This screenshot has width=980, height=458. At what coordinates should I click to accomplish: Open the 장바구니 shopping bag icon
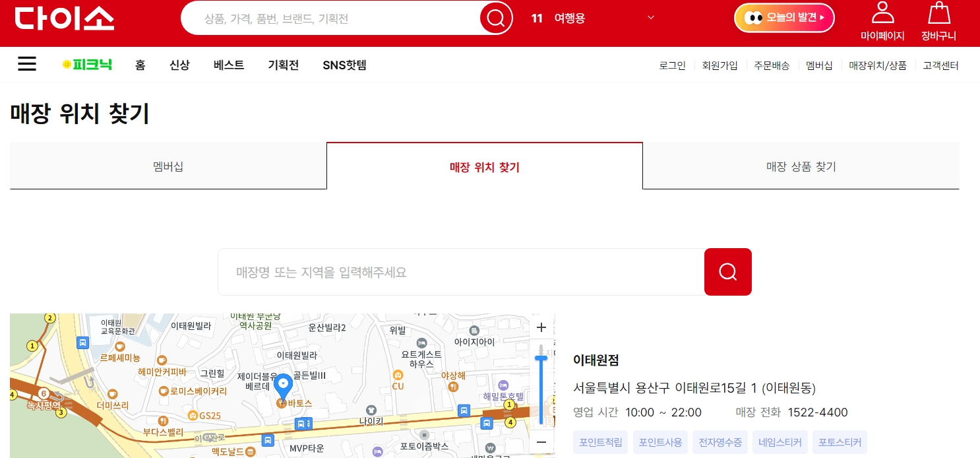click(x=938, y=13)
